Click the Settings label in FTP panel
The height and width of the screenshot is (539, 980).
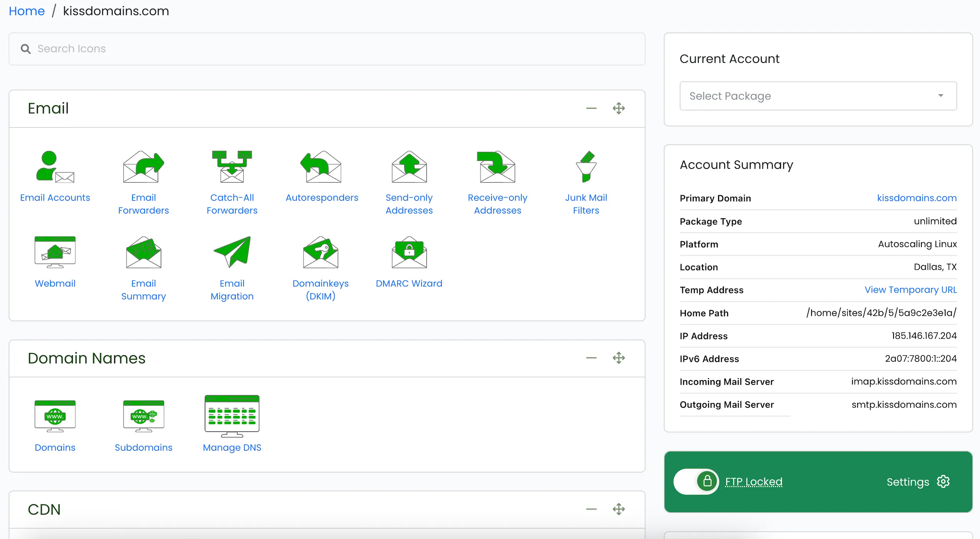coord(908,482)
